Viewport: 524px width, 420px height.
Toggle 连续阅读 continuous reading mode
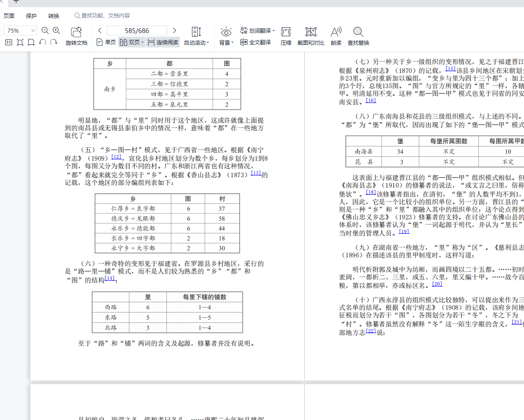163,42
